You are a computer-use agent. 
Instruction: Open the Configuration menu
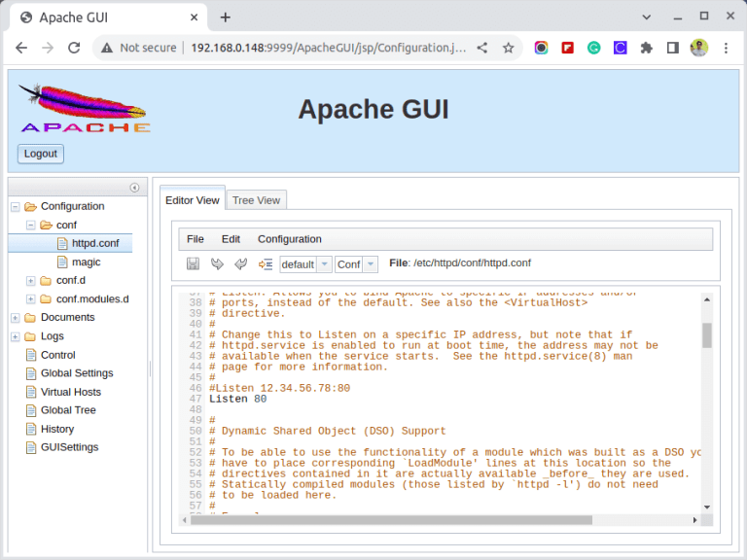tap(290, 238)
